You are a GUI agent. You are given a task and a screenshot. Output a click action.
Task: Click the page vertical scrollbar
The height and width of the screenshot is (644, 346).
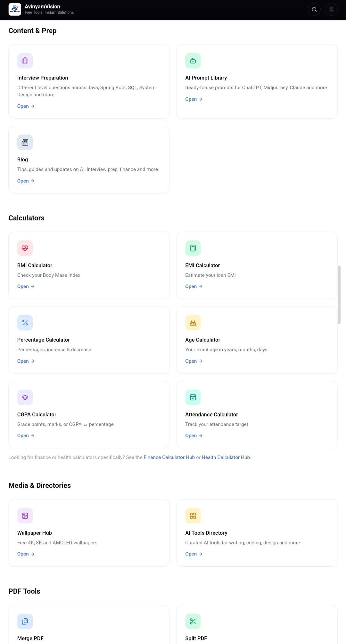tap(339, 295)
